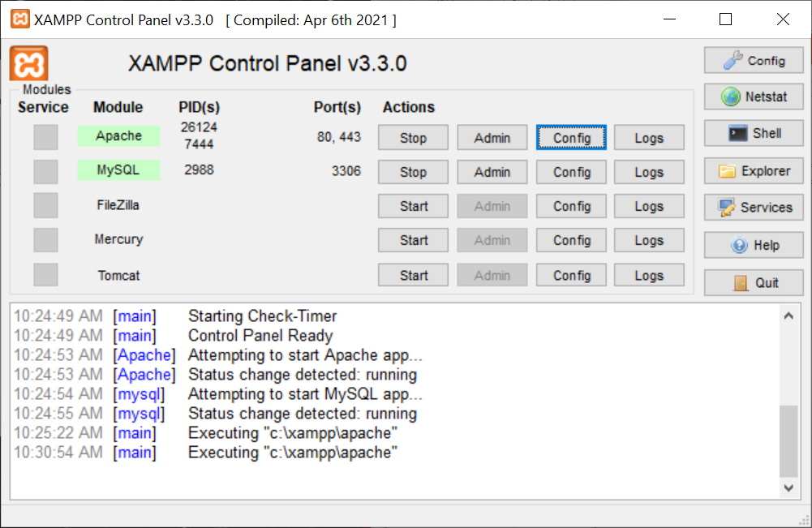Start the Mercury module

coord(413,240)
